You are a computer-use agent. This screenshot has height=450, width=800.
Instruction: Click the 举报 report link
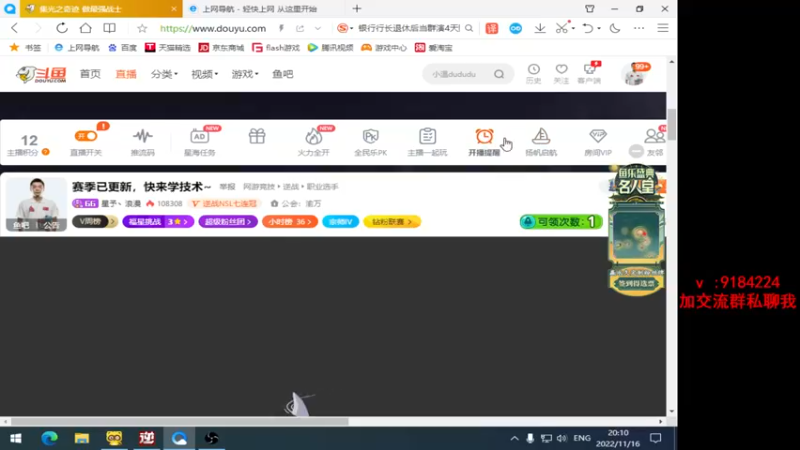227,187
